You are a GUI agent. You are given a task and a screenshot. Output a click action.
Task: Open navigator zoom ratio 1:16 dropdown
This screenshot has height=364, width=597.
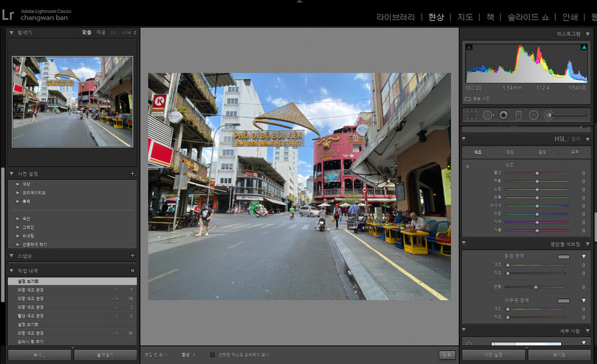coord(129,33)
